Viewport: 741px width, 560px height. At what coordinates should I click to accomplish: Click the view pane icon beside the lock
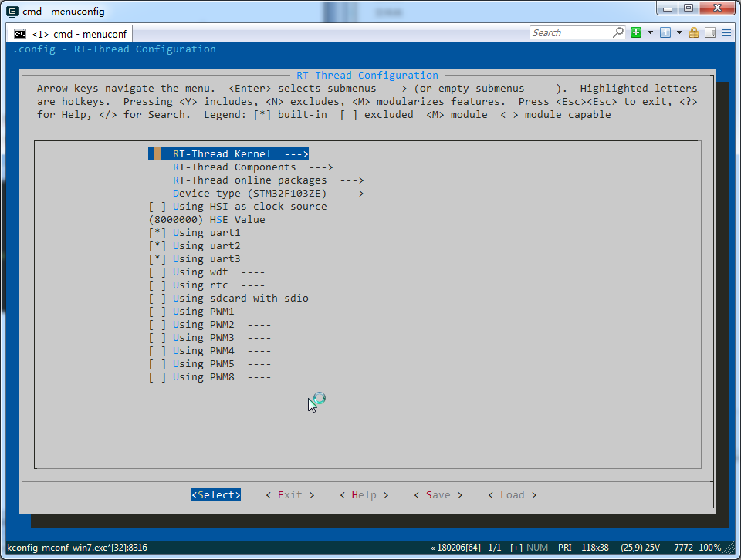709,32
